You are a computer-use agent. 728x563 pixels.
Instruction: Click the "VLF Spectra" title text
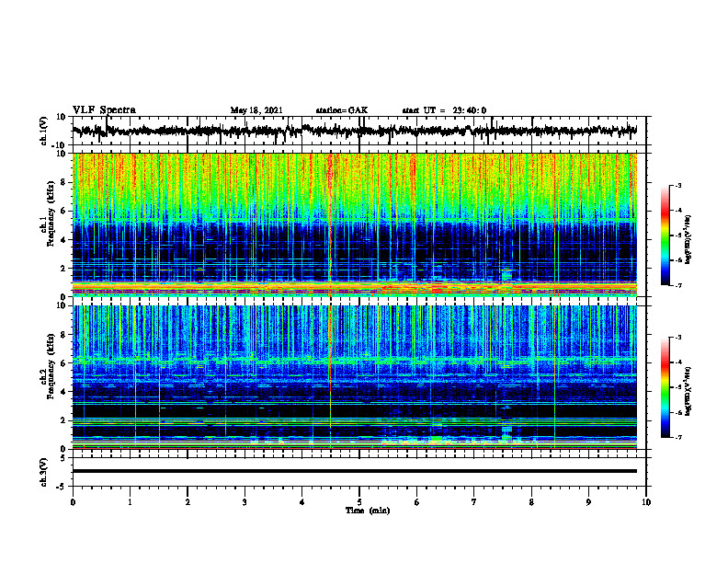104,110
